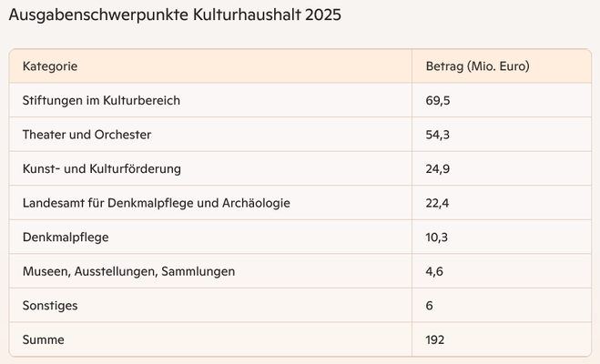The image size is (600, 364).
Task: Select the Denkmalpflege row label
Action: 66,238
